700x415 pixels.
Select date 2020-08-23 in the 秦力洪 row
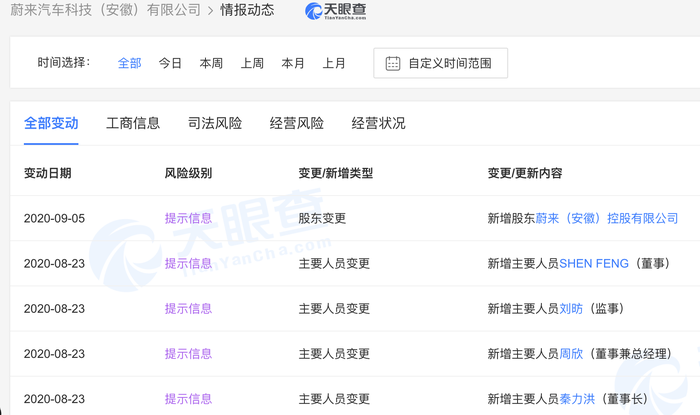[54, 399]
